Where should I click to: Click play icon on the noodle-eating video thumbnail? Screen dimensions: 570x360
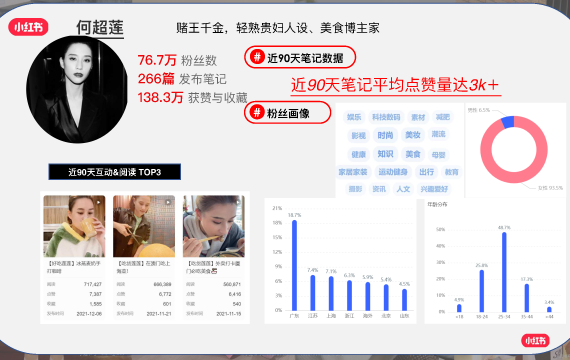(238, 202)
